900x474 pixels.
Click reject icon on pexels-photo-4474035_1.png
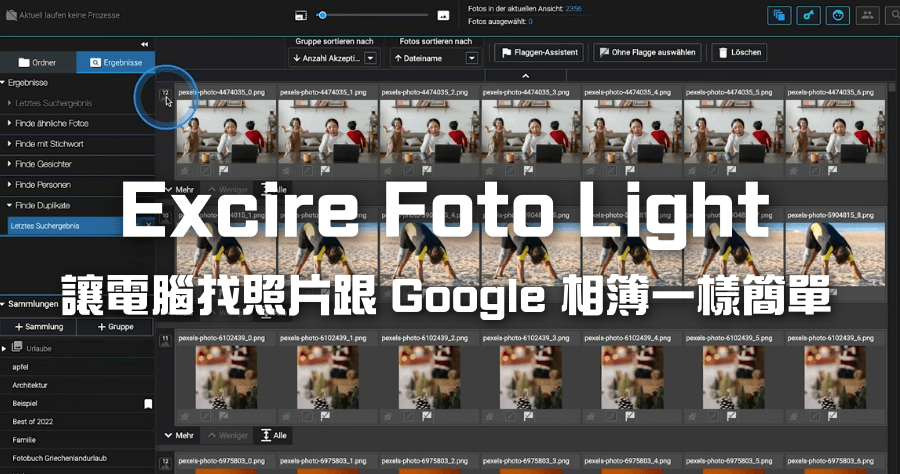pyautogui.click(x=307, y=170)
